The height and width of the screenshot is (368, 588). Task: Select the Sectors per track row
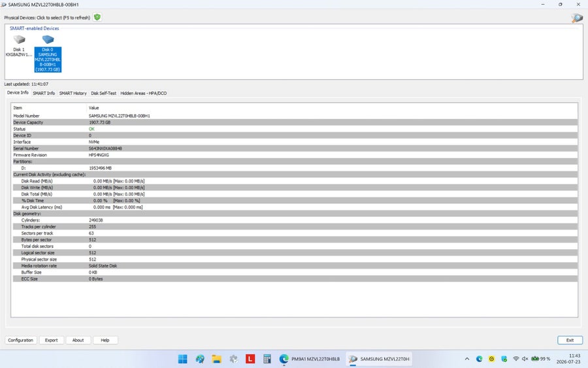(295, 233)
